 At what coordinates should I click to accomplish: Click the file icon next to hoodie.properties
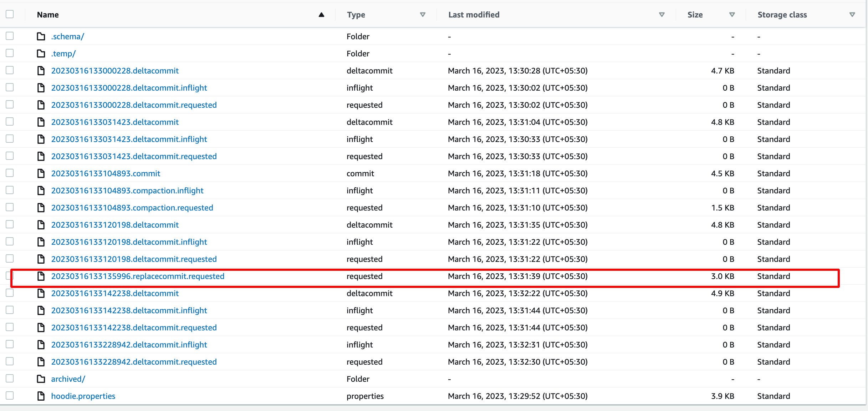pos(41,396)
